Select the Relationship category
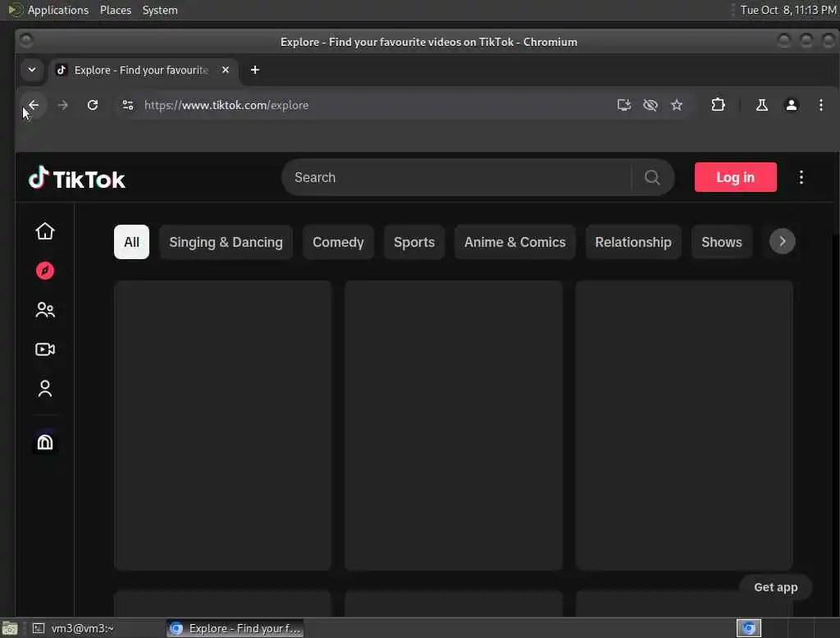 (633, 242)
